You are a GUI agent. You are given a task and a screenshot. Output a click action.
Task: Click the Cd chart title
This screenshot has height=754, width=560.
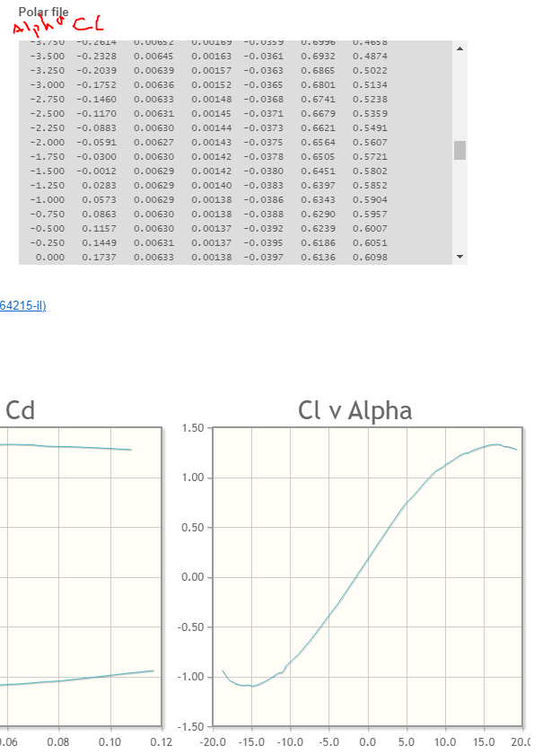point(20,411)
